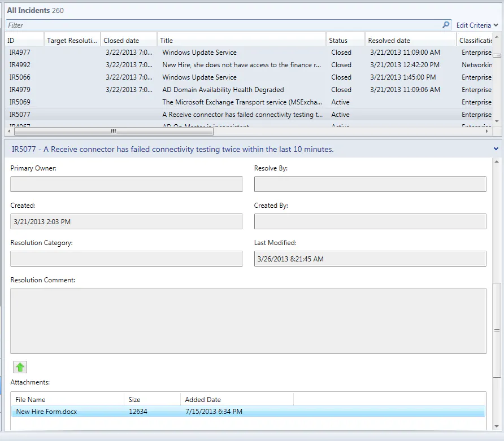Screen dimensions: 504x441
Task: Select the 'New Hire Form.docx' attachment
Action: pyautogui.click(x=248, y=412)
